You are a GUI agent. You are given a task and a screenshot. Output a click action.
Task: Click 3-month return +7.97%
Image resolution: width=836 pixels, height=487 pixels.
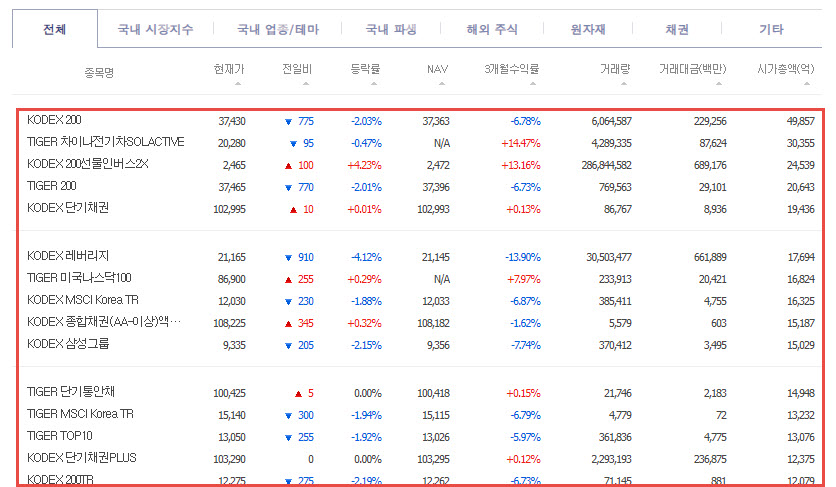[x=523, y=279]
